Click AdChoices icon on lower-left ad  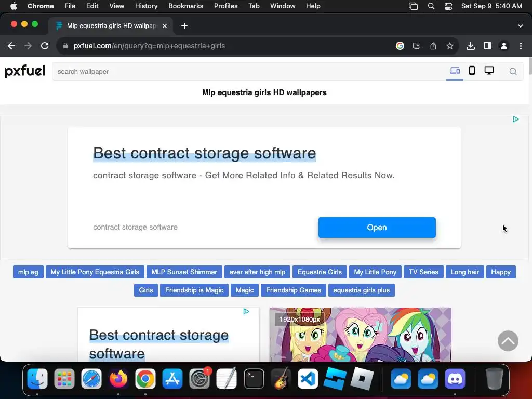[246, 312]
